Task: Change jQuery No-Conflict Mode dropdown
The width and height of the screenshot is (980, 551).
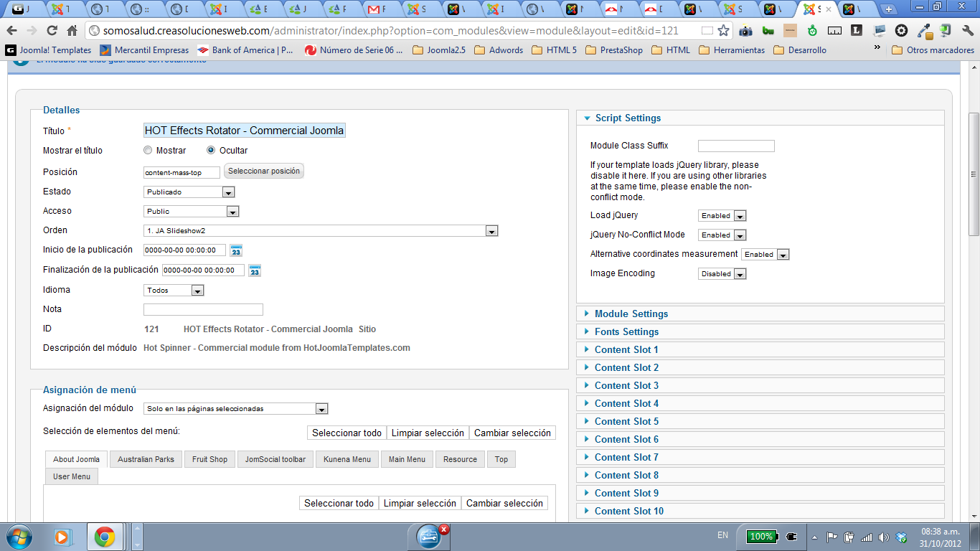Action: (722, 235)
